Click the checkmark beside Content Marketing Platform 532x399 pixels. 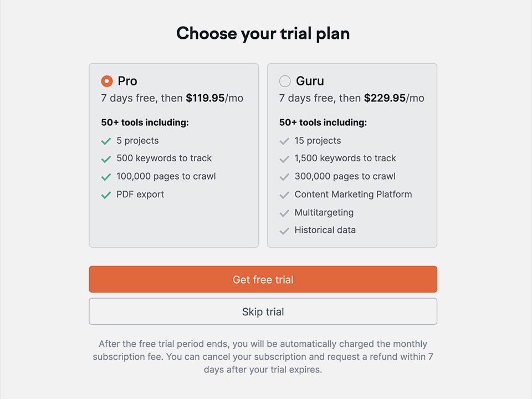tap(284, 195)
